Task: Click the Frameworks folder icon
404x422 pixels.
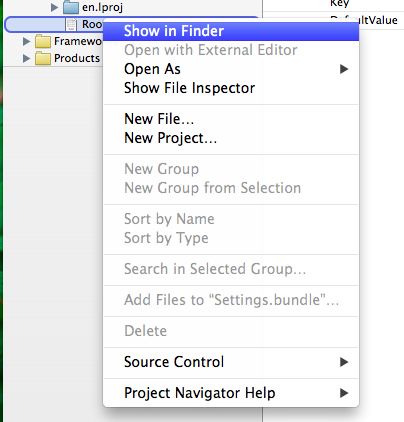Action: tap(43, 41)
